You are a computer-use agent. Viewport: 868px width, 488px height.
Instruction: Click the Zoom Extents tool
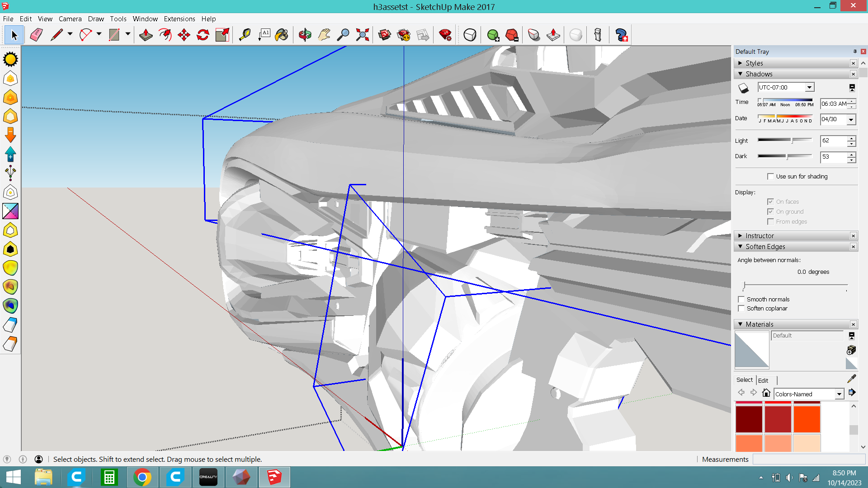(x=362, y=35)
